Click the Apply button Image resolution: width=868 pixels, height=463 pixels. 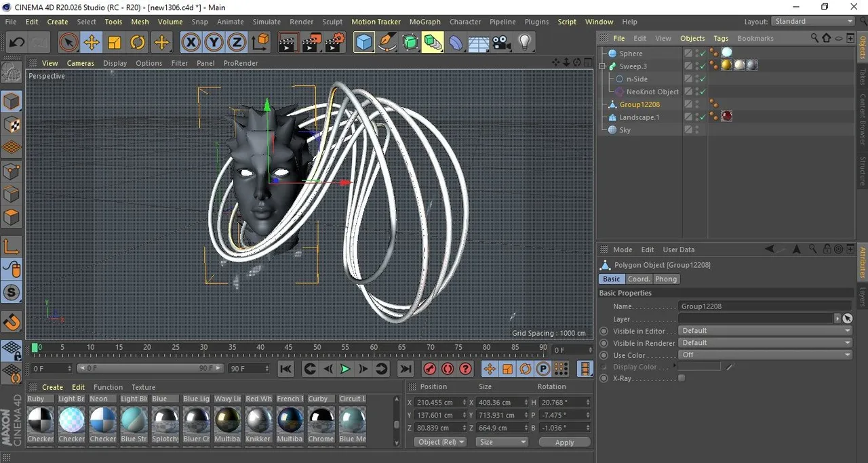click(564, 442)
